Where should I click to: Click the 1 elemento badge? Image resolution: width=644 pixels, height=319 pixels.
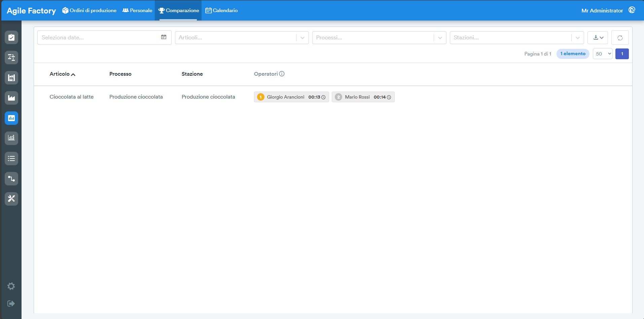[573, 54]
